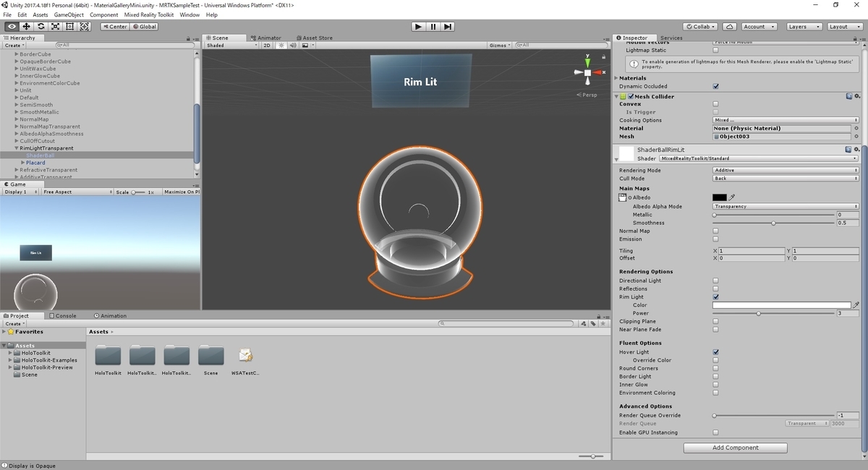Enable Emission checkbox

click(x=716, y=239)
